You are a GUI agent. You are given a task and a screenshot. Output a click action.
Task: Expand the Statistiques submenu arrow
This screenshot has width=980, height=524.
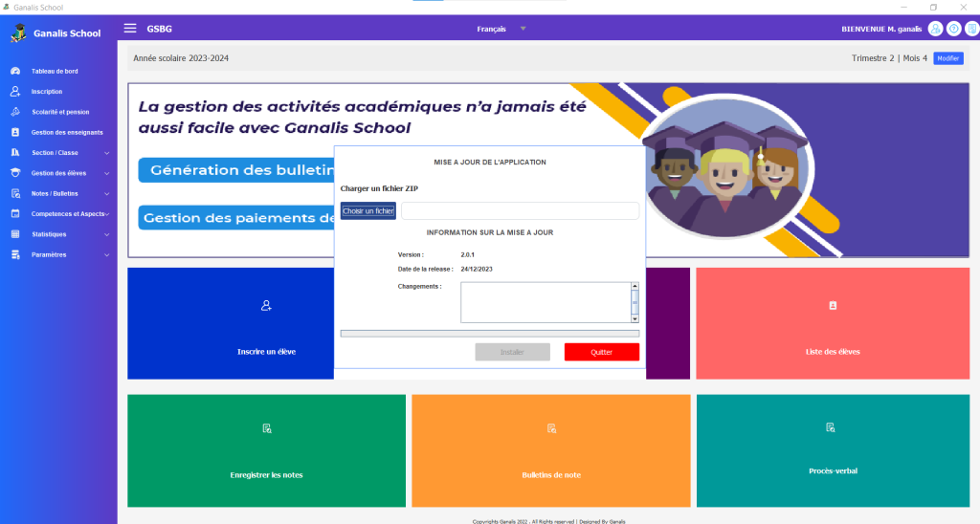[x=107, y=235]
